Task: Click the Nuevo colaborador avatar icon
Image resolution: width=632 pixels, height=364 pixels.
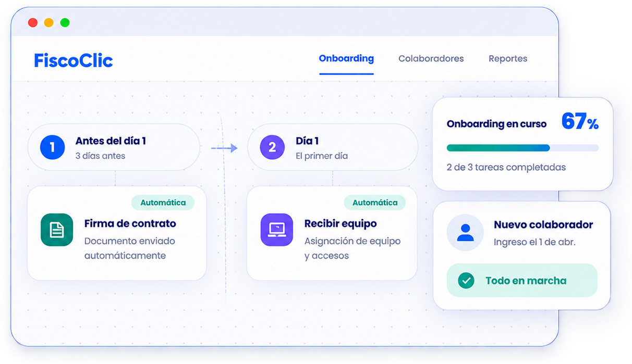Action: pos(465,232)
